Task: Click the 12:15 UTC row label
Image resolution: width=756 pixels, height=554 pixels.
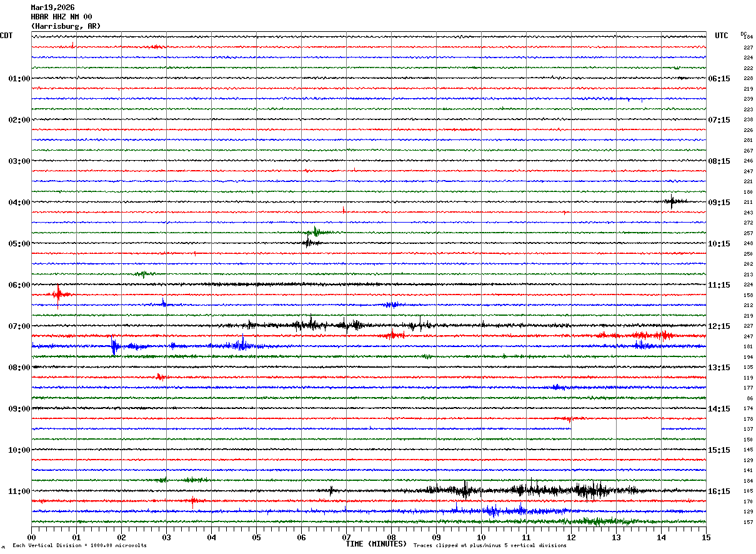Action: point(719,326)
